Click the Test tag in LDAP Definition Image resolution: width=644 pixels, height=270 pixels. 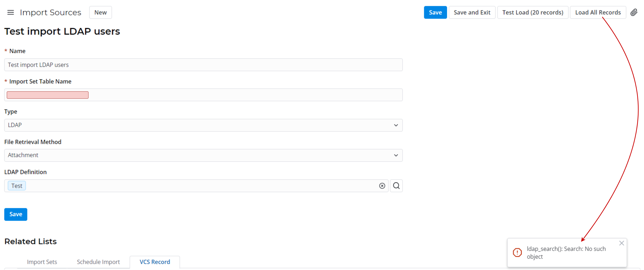pyautogui.click(x=17, y=186)
